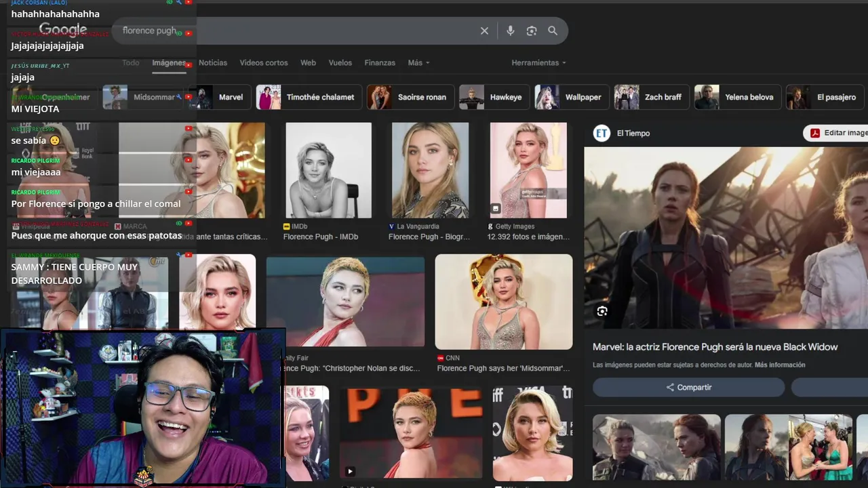Select the Midsommar filter chip

tap(143, 97)
